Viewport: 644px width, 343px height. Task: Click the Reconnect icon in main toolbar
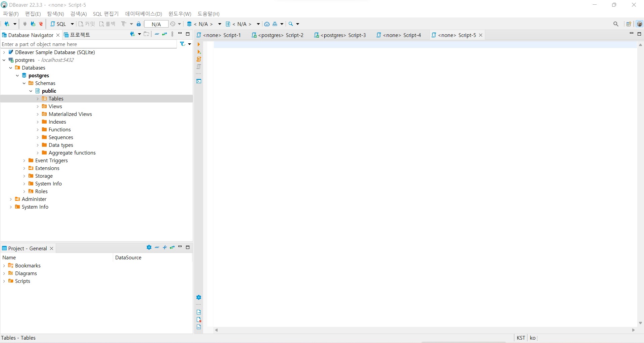33,24
